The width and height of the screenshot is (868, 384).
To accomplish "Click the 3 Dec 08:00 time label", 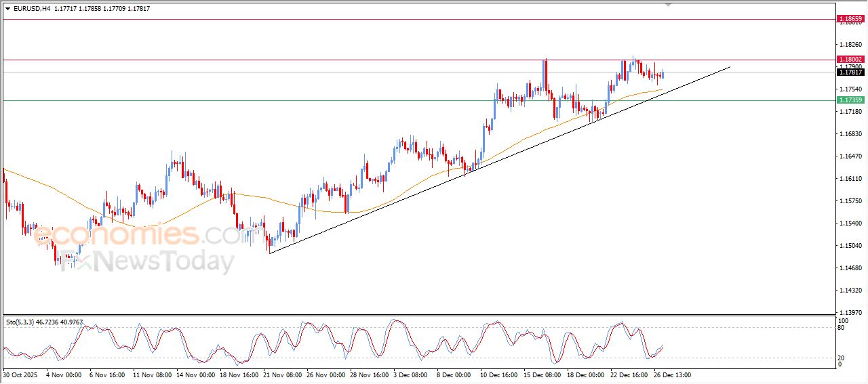I will click(x=410, y=375).
